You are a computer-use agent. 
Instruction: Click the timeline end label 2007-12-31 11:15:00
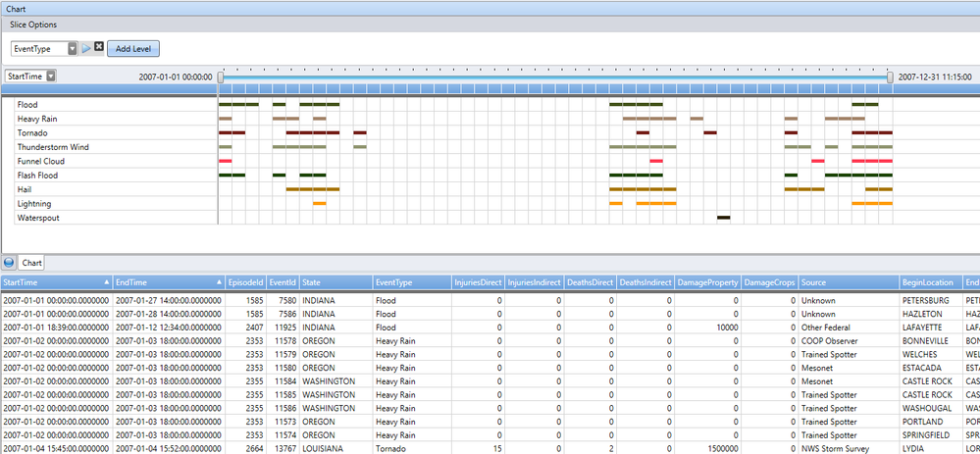pos(935,76)
